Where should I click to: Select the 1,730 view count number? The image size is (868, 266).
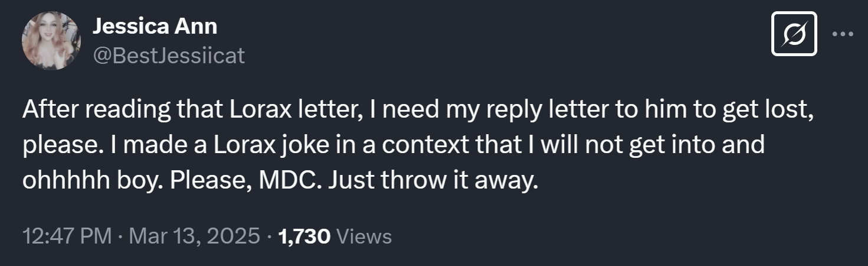click(303, 236)
